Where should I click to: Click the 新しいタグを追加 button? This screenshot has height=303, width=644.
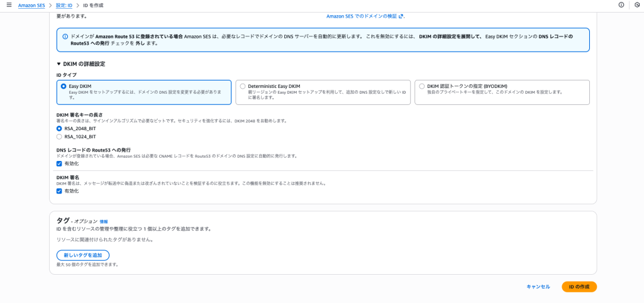[83, 255]
